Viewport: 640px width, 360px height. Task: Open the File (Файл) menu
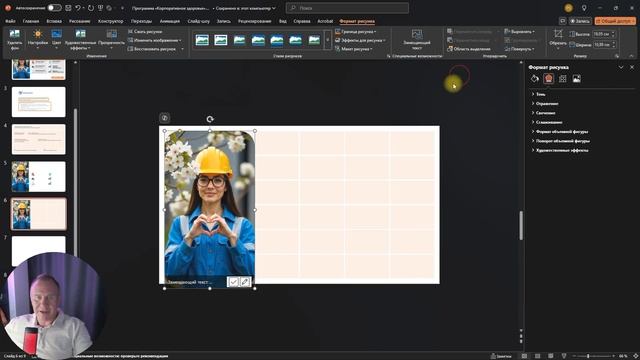10,21
